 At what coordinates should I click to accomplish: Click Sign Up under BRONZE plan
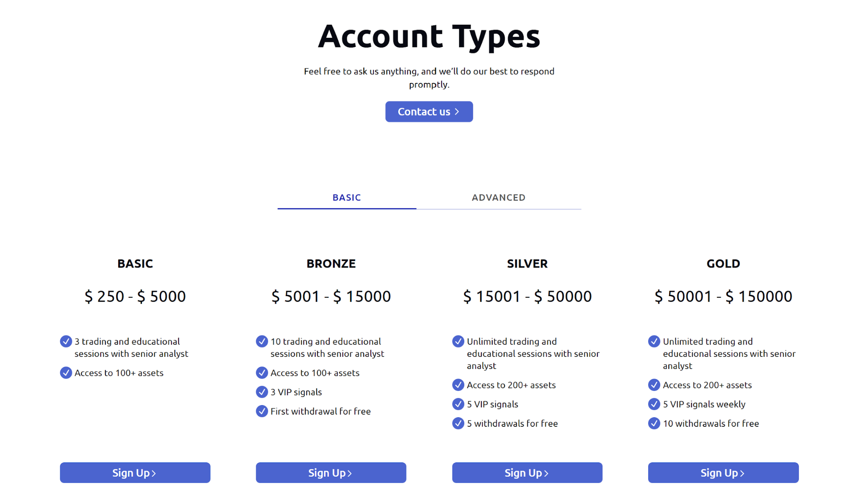point(331,472)
